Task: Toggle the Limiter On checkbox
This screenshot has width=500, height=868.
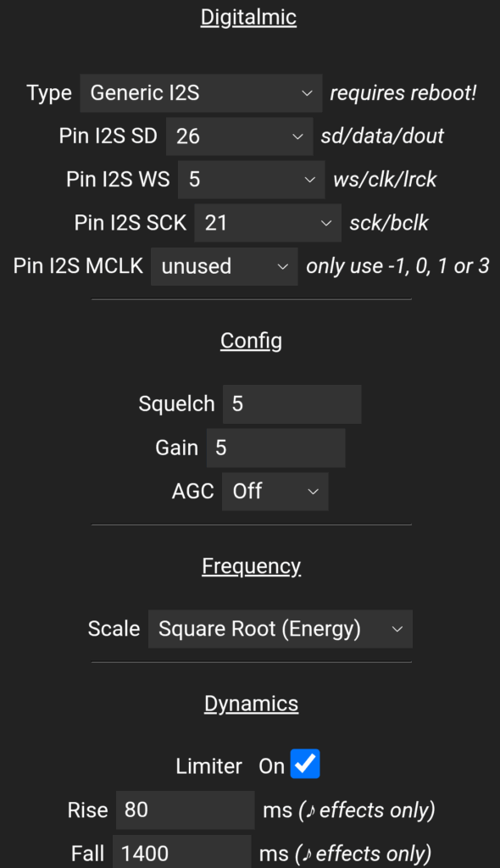Action: click(x=305, y=764)
